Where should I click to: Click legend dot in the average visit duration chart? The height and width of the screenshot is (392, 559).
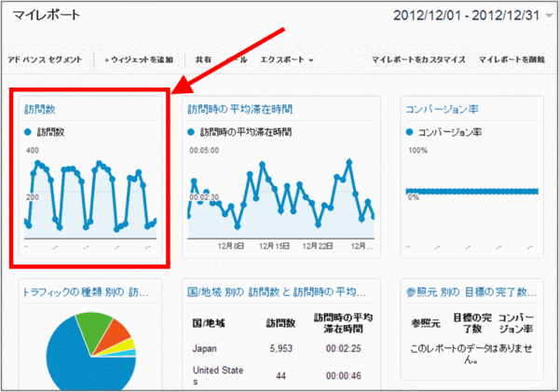tap(193, 132)
